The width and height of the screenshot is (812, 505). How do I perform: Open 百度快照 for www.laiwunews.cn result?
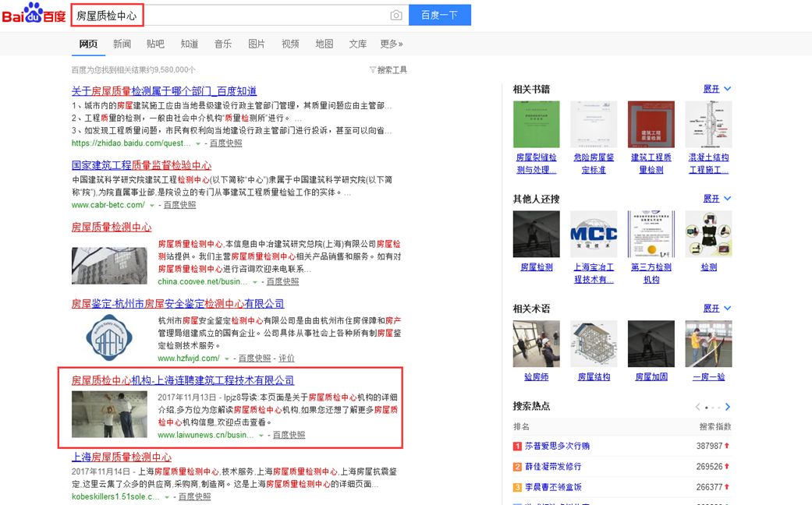pyautogui.click(x=289, y=435)
